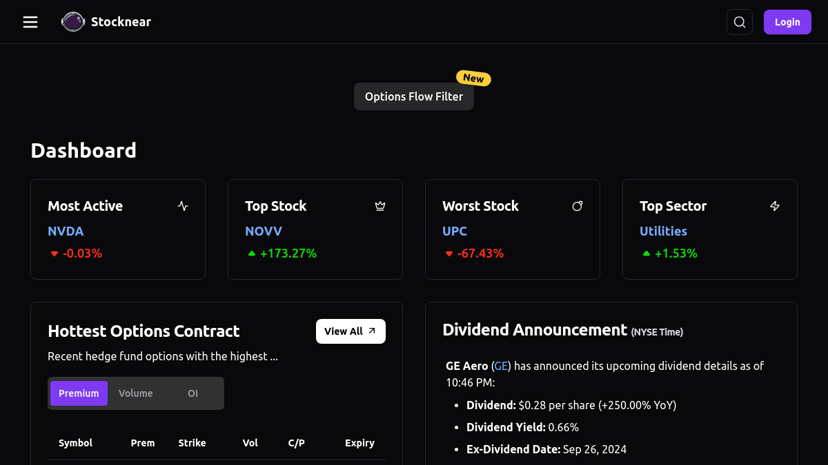The image size is (828, 465).
Task: Click View All for hottest options
Action: [351, 331]
